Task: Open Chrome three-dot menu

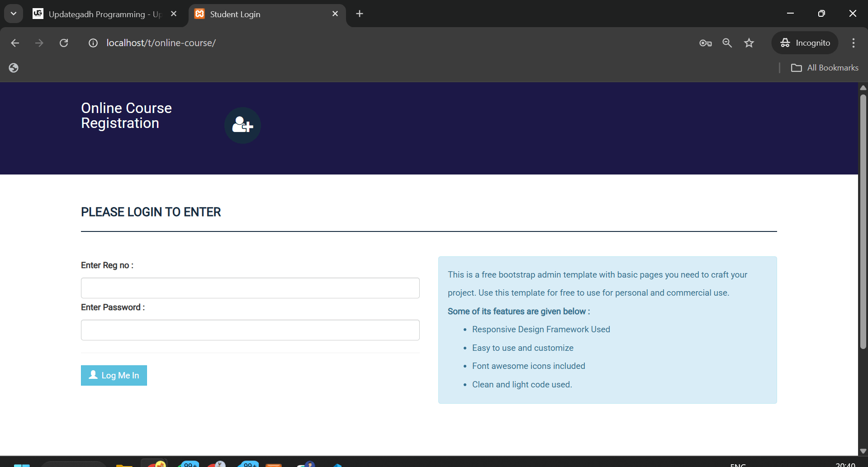Action: pos(853,43)
